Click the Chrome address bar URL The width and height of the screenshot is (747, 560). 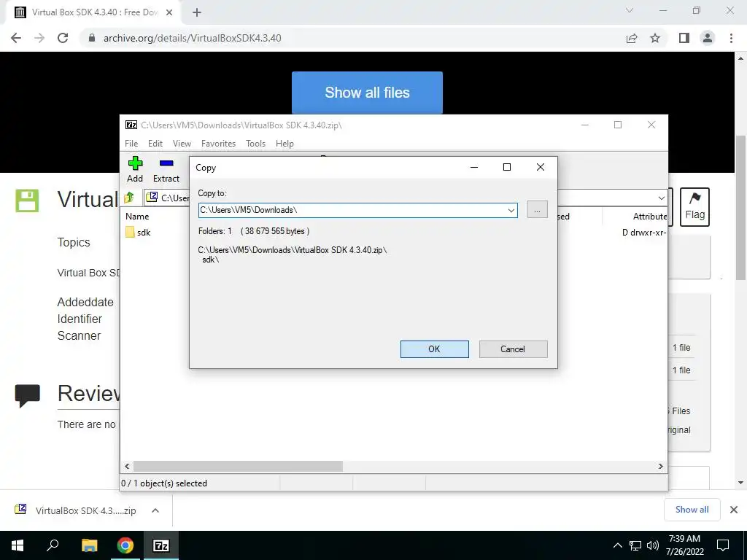[192, 38]
